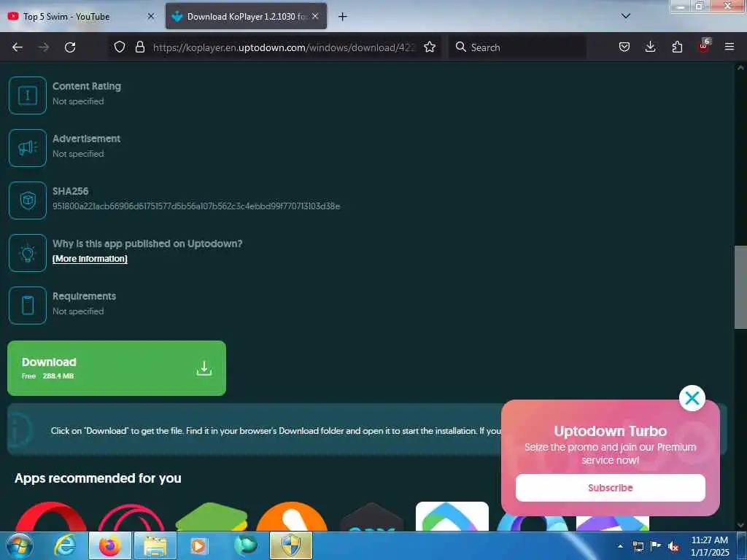Open the green layered recommended app icon
The image size is (747, 560).
point(212,517)
